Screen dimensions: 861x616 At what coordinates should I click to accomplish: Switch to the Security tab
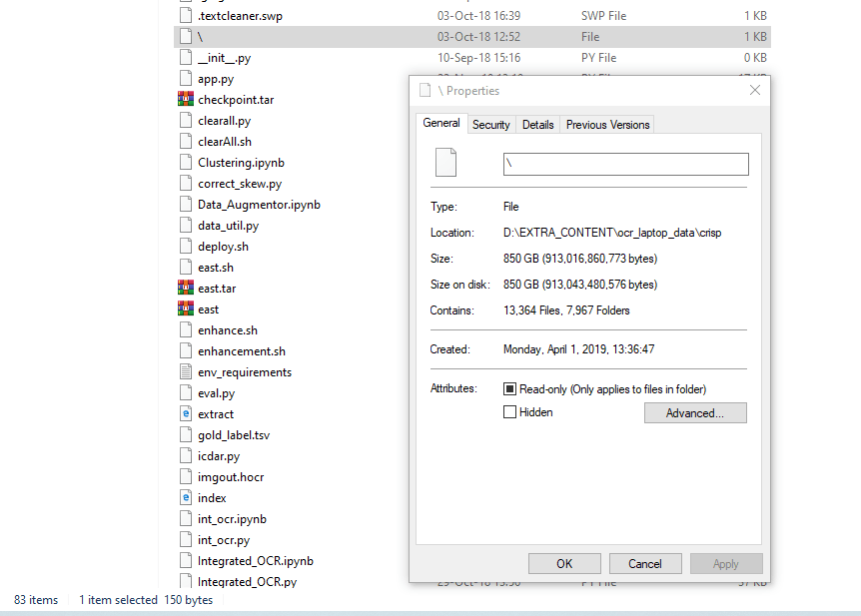[490, 125]
